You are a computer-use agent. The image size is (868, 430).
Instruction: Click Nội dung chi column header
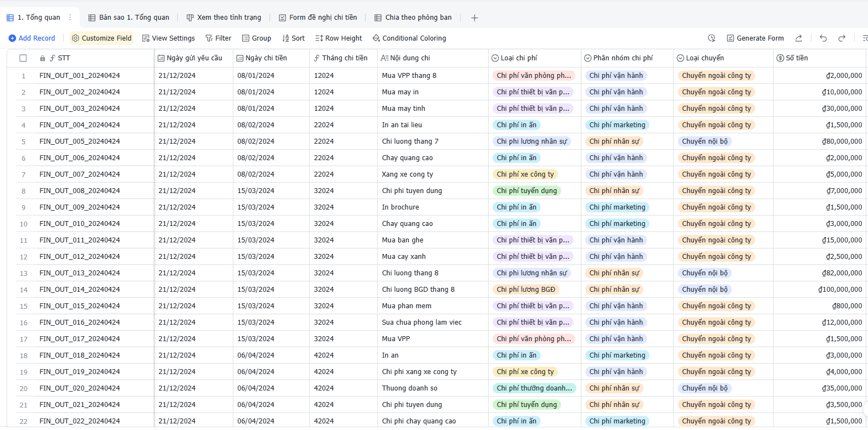(x=433, y=58)
